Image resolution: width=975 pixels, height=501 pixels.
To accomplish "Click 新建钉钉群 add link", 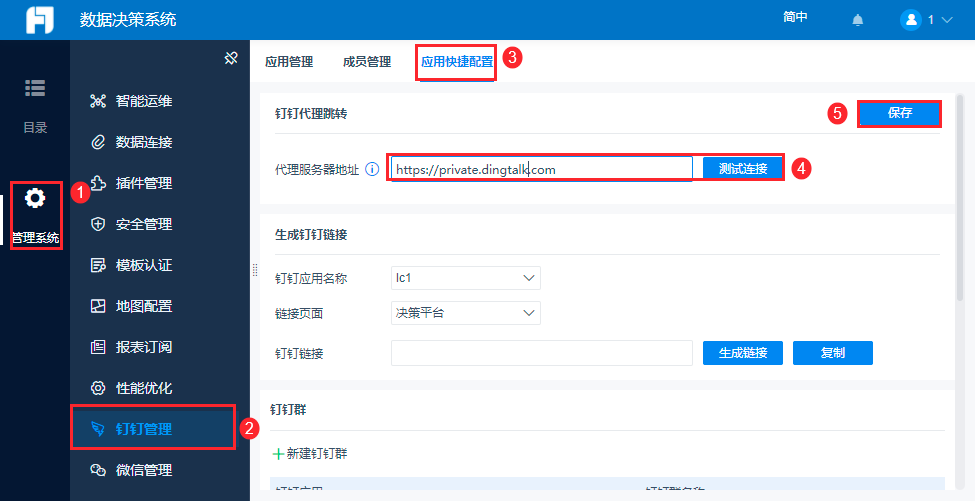I will tap(310, 454).
